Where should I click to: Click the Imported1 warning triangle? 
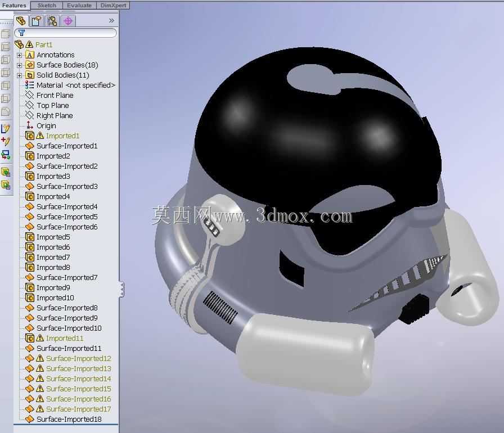[40, 136]
